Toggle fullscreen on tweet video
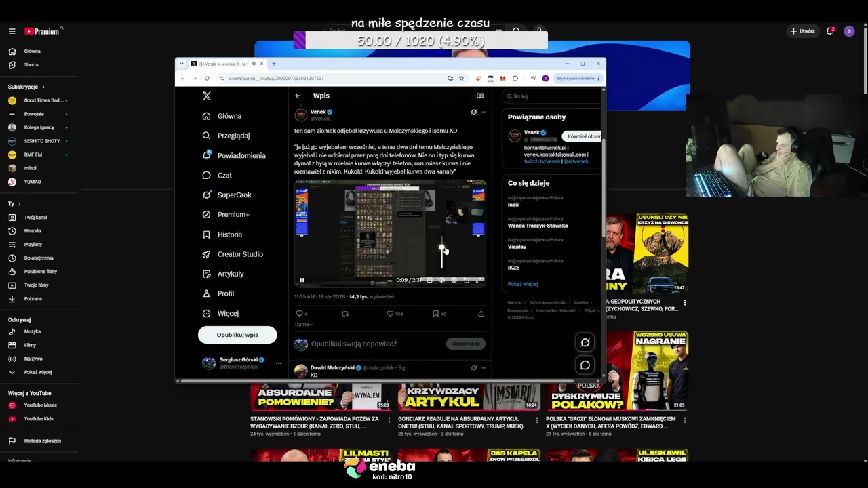Screen dimensions: 868x488 (x=479, y=280)
